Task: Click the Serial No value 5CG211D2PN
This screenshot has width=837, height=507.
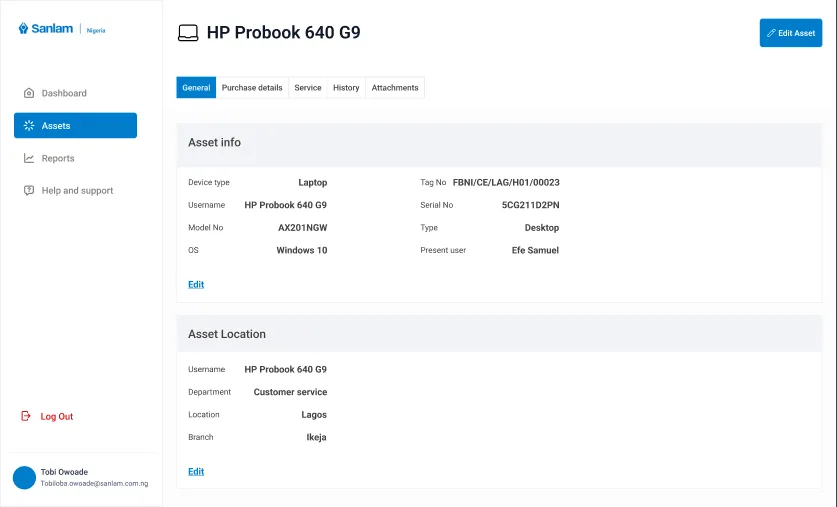Action: tap(531, 205)
